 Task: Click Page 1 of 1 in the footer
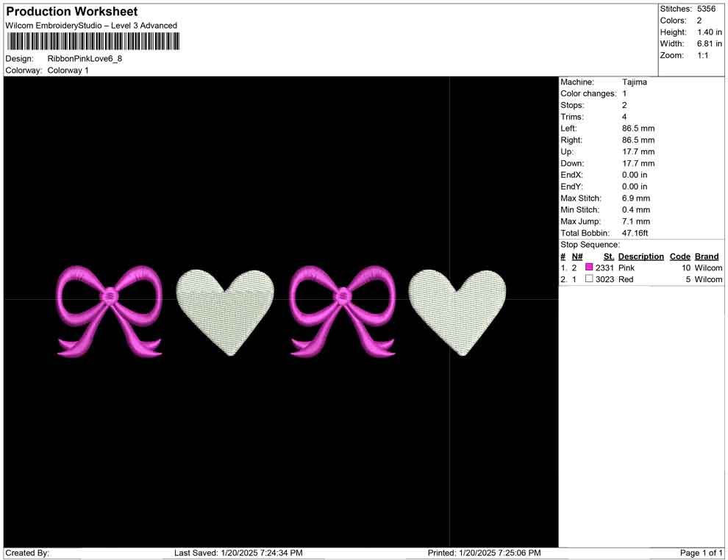[x=699, y=553]
